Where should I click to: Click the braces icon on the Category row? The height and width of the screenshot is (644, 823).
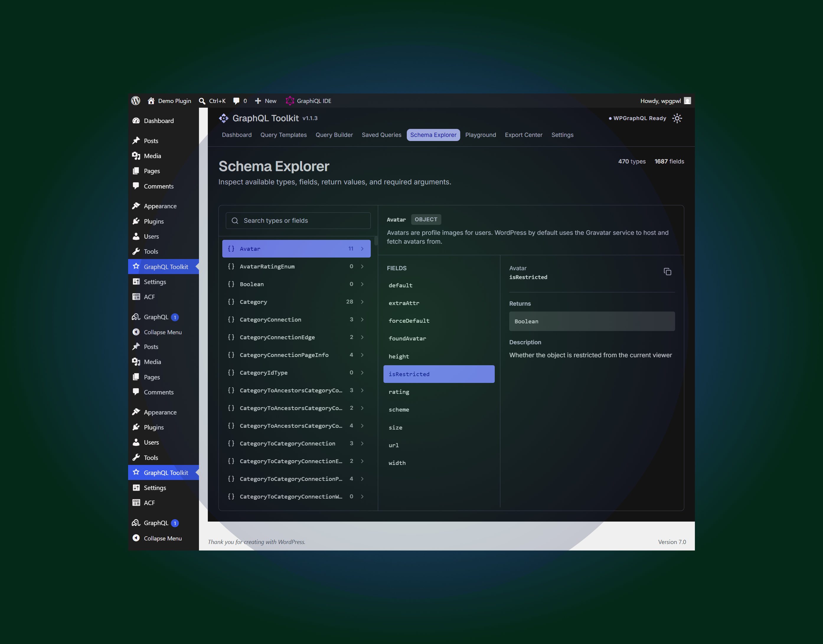coord(231,301)
